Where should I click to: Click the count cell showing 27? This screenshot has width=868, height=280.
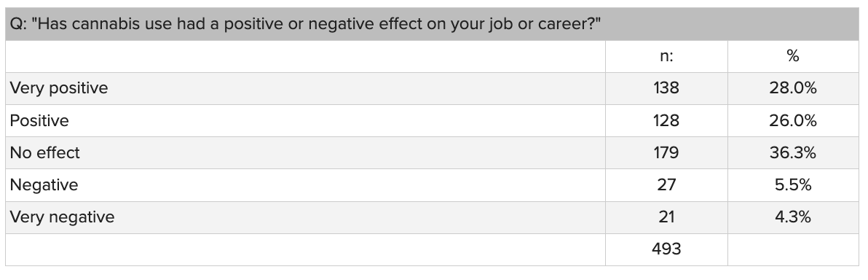666,184
